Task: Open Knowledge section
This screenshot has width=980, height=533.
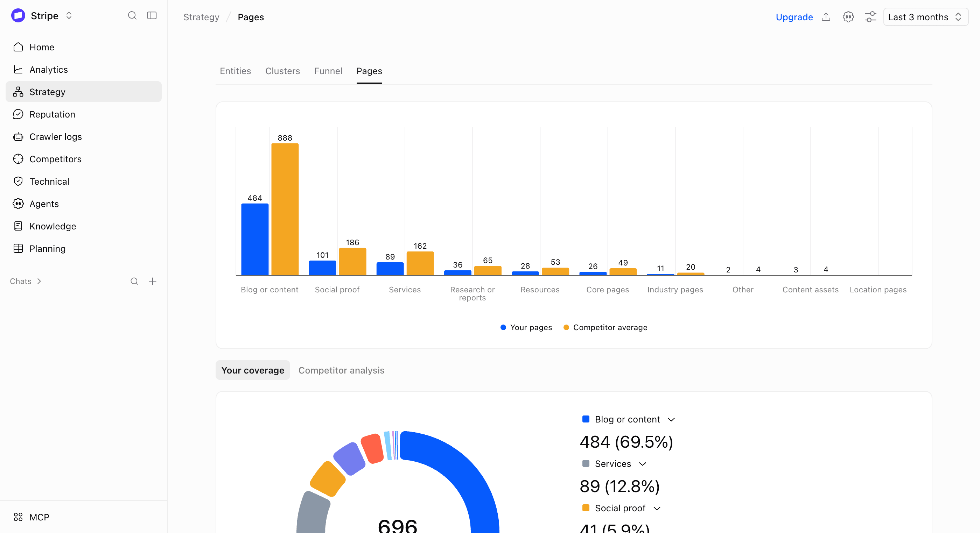Action: tap(83, 226)
